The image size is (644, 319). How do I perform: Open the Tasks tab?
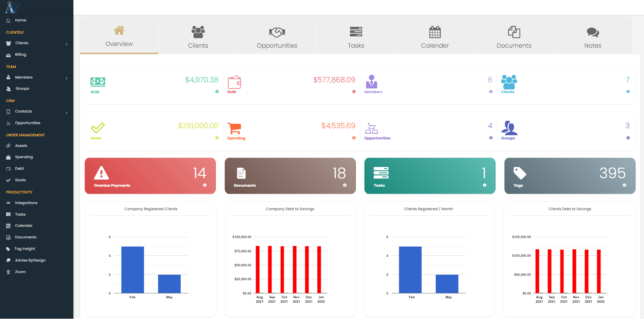tap(356, 35)
